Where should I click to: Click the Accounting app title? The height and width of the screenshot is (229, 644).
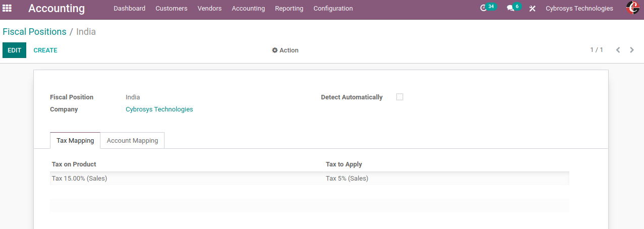coord(57,9)
